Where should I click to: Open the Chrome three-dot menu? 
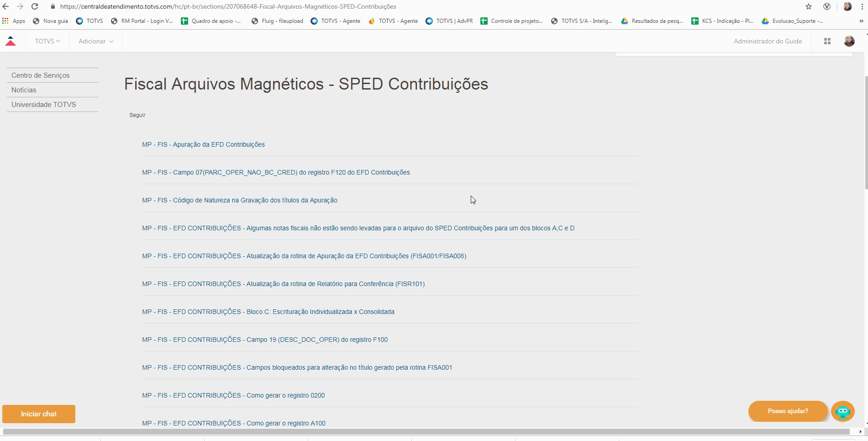click(x=862, y=6)
